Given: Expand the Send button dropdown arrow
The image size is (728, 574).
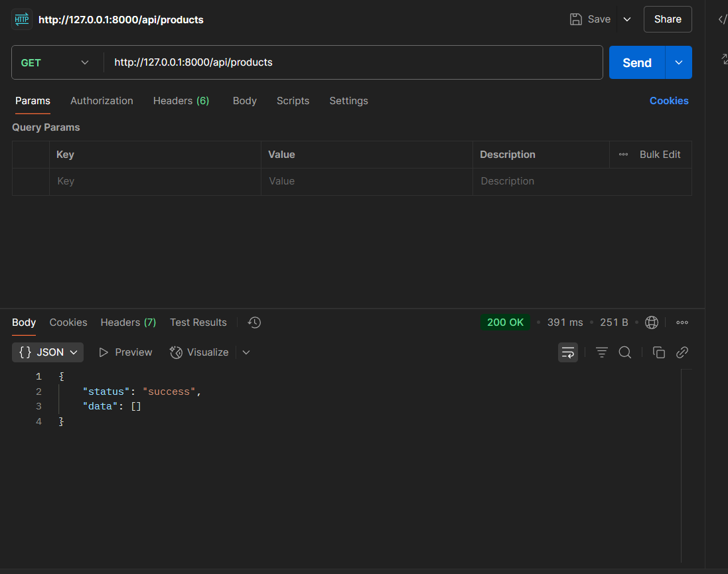Looking at the screenshot, I should 678,62.
